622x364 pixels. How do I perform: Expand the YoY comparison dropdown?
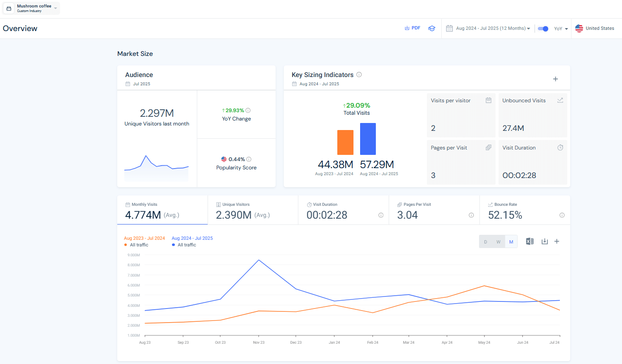561,29
